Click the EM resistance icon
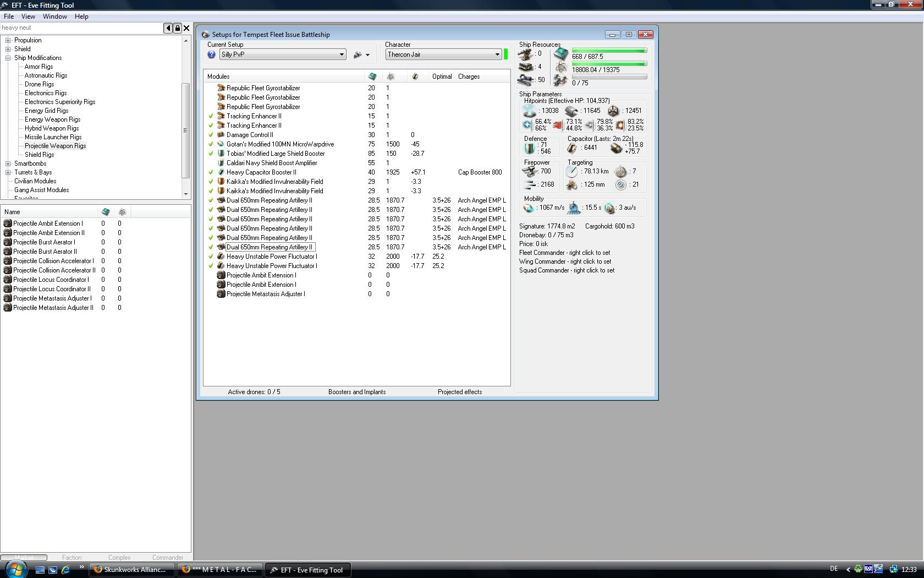The image size is (924, 578). (x=527, y=125)
